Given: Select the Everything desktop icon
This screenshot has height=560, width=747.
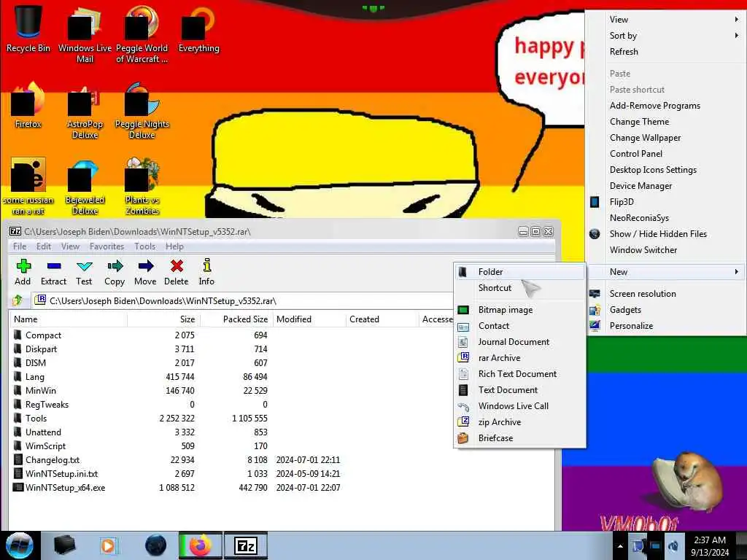Looking at the screenshot, I should [198, 28].
